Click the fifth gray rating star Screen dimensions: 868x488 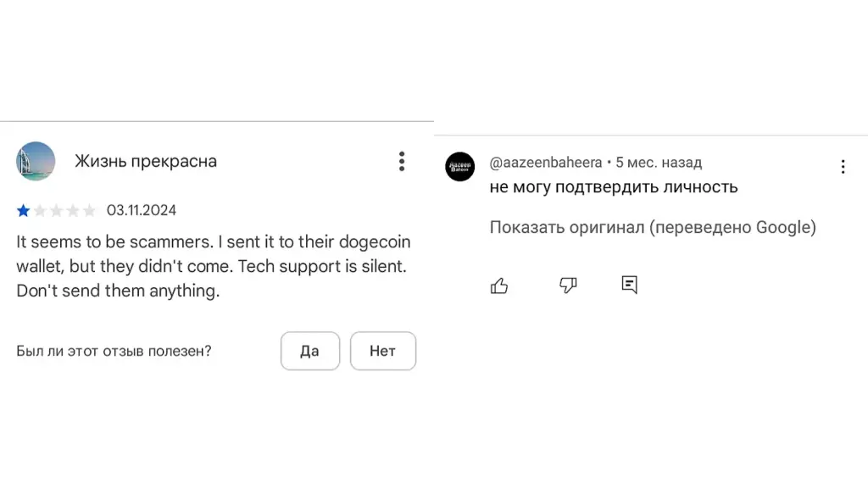click(89, 211)
